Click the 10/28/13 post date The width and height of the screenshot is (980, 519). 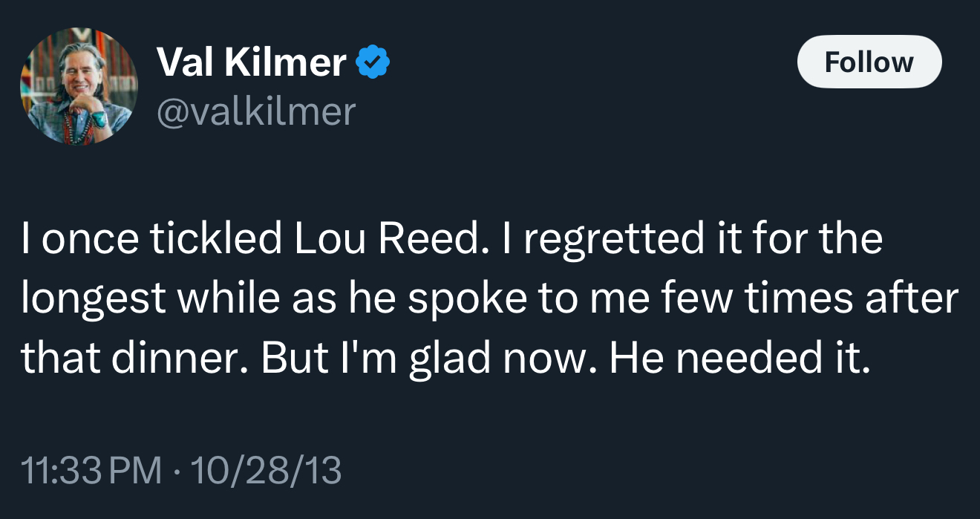[x=267, y=470]
